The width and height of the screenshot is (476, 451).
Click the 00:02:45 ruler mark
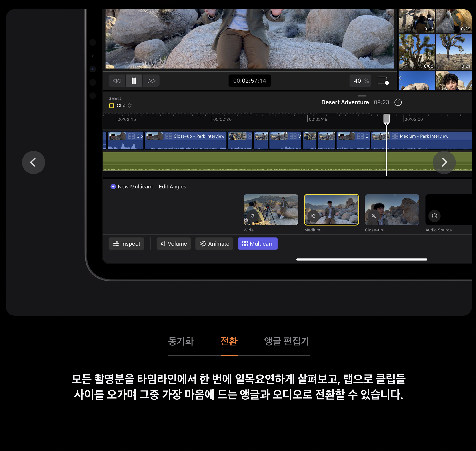(x=318, y=119)
